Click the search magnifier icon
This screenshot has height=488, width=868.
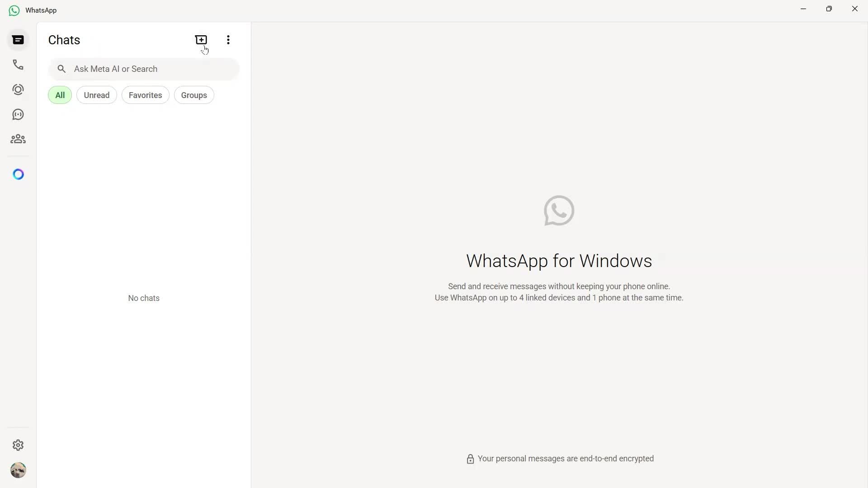tap(61, 69)
